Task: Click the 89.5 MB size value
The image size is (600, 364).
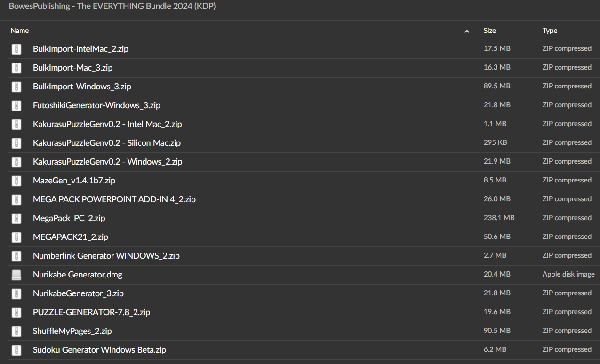Action: 497,86
